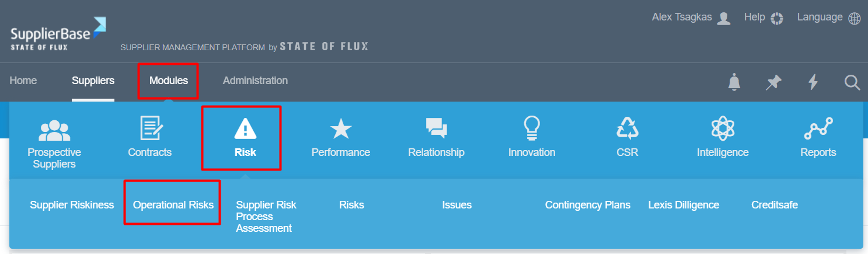Open the Language selector

pos(829,18)
